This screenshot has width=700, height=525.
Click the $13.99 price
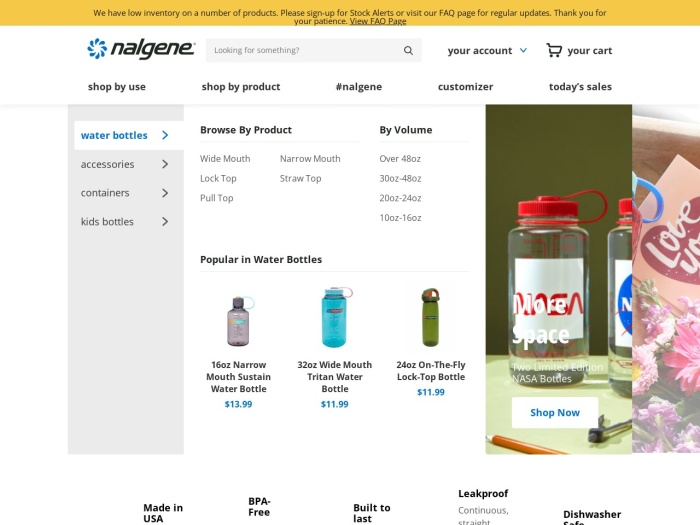(x=238, y=404)
